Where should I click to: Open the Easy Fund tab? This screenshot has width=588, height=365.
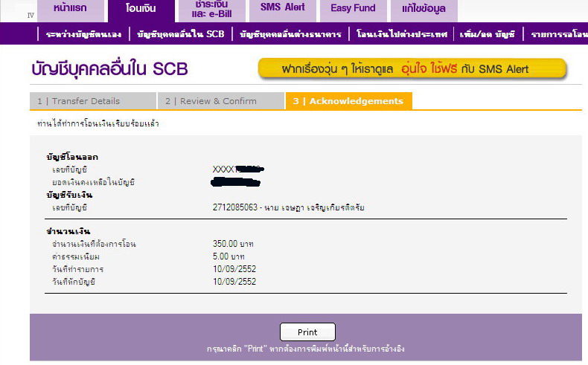click(x=353, y=10)
